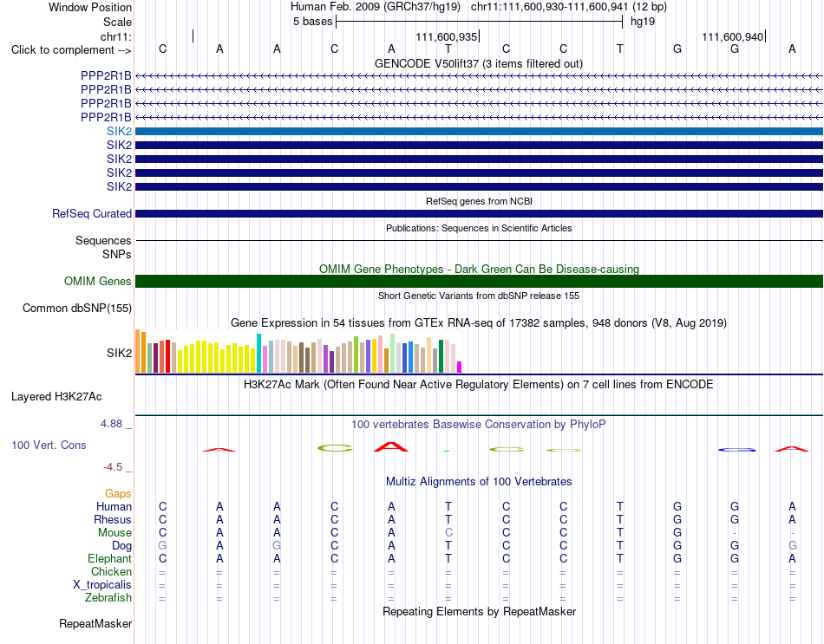Click the Common dbSNP(155) label
The width and height of the screenshot is (824, 644).
click(x=77, y=309)
